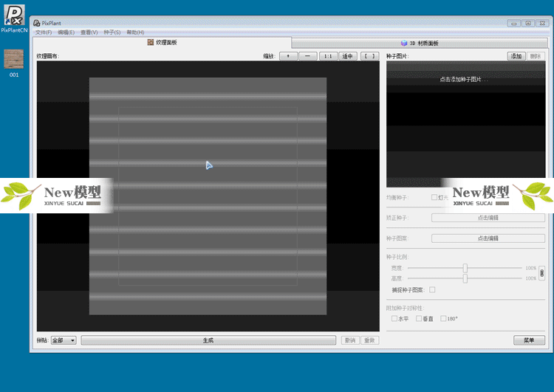Click the 生成 generate button

pyautogui.click(x=208, y=340)
